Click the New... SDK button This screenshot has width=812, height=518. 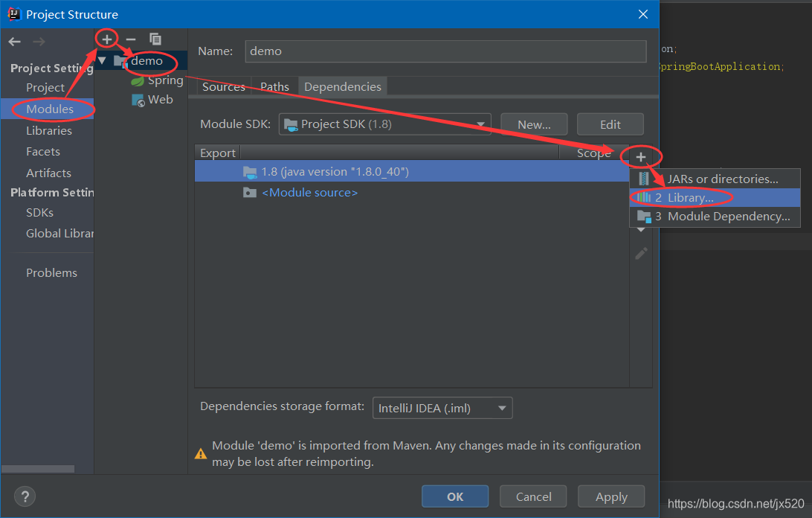[x=534, y=124]
